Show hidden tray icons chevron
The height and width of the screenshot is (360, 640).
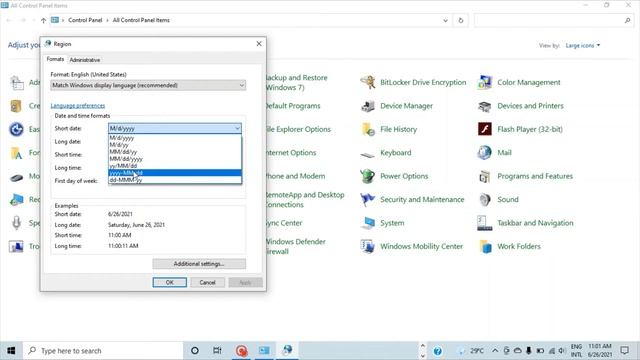(x=495, y=351)
